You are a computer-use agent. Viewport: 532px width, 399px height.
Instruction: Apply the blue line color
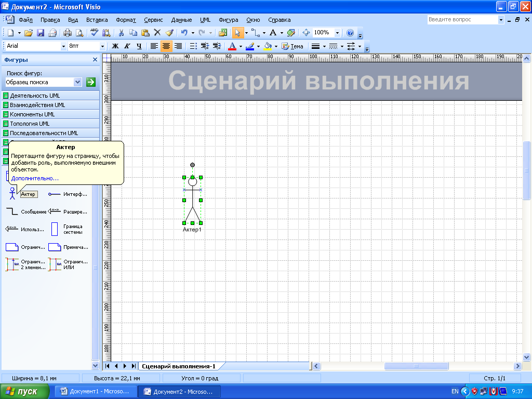[250, 46]
